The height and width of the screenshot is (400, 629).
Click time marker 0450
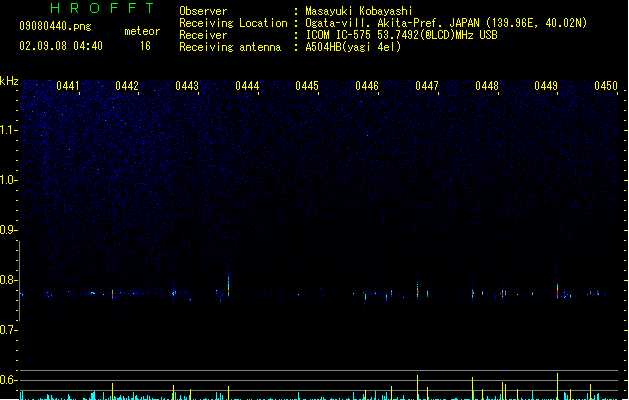[x=606, y=86]
